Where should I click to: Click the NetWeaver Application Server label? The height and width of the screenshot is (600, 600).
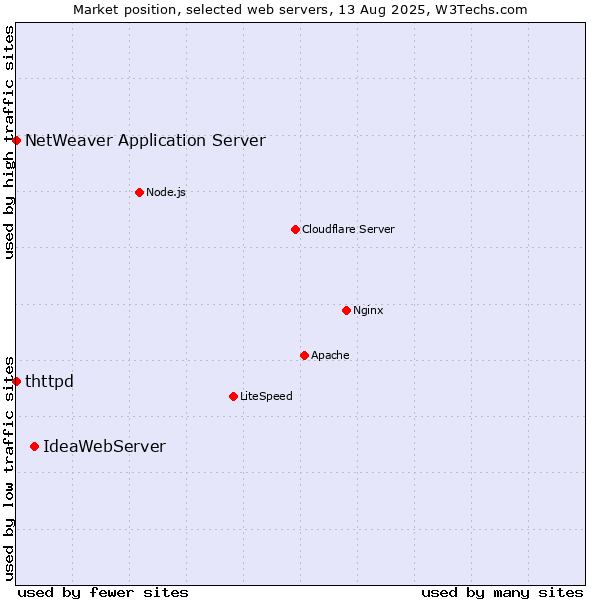[x=145, y=140]
